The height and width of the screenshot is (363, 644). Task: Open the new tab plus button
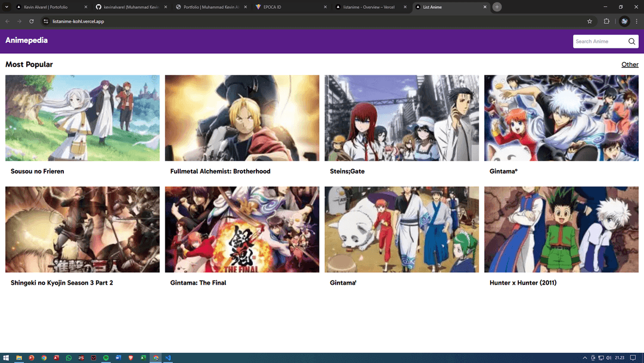pyautogui.click(x=497, y=7)
